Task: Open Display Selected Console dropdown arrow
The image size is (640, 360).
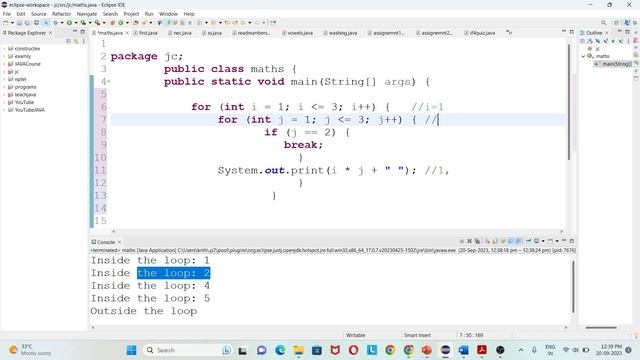Action: tap(543, 241)
